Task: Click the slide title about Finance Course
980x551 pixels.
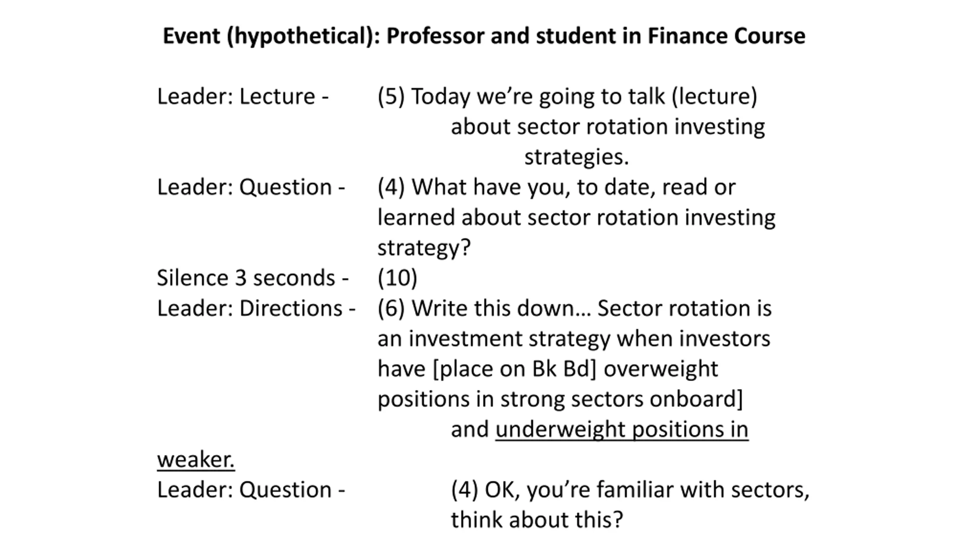Action: (x=484, y=36)
